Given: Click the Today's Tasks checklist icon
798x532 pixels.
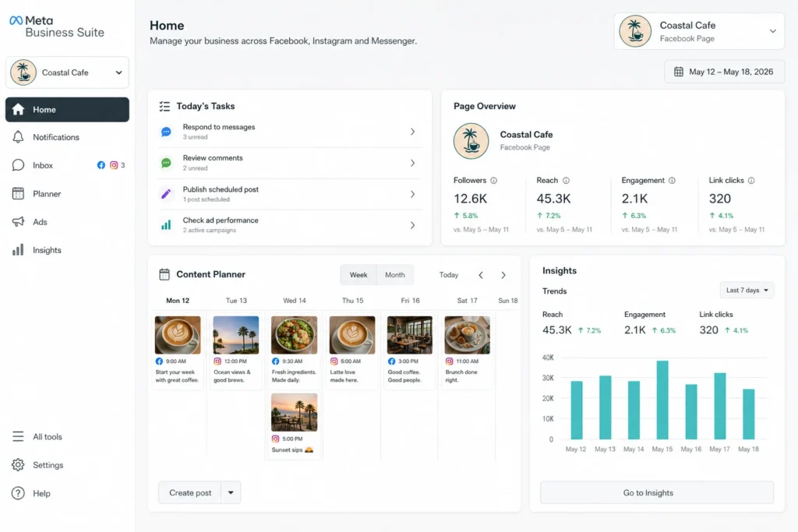Looking at the screenshot, I should pos(164,106).
